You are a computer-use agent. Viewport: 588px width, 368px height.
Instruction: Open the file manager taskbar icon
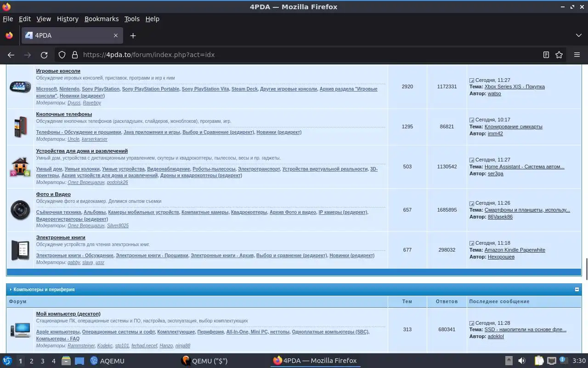66,361
